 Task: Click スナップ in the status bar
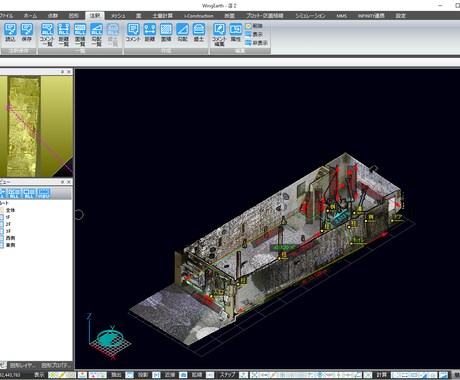click(227, 375)
